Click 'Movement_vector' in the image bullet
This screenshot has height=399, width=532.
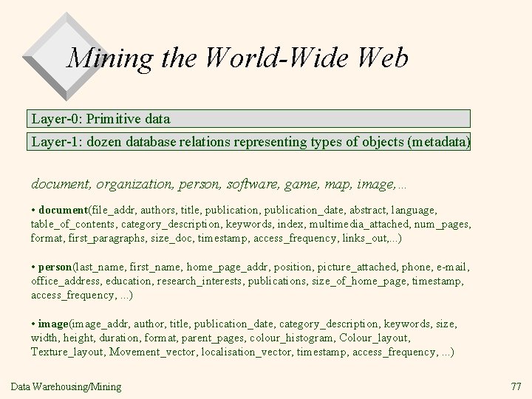[x=152, y=352]
